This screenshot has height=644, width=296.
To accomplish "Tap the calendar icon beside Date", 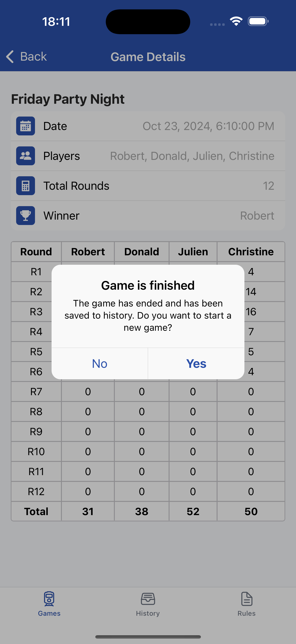I will [26, 126].
